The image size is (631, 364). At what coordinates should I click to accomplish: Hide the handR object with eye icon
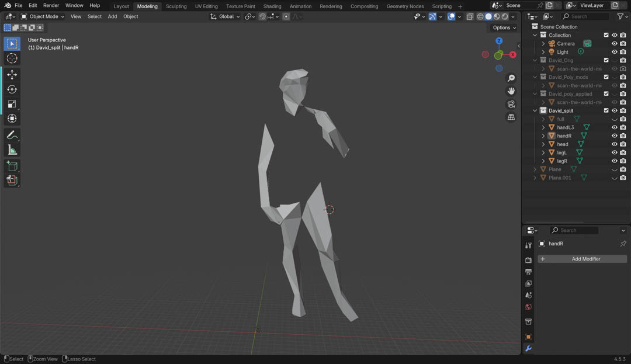(x=614, y=136)
